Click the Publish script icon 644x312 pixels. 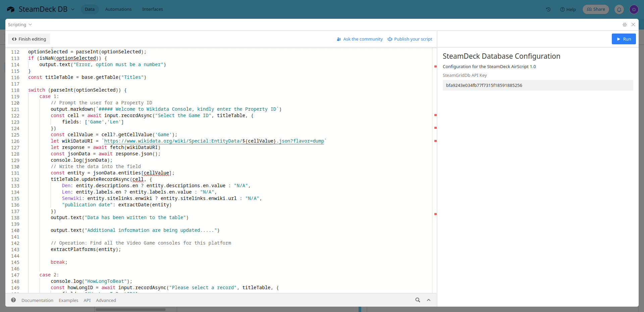[390, 39]
